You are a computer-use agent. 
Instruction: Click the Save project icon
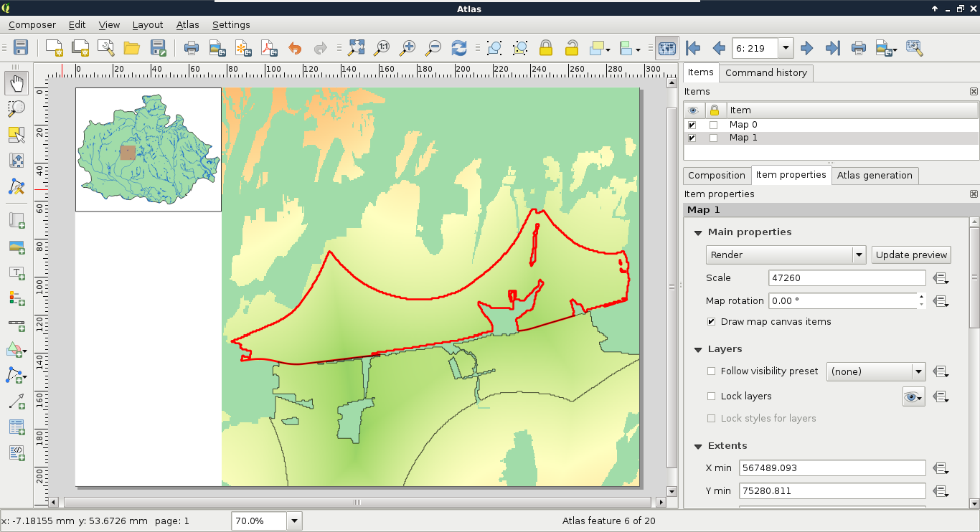coord(21,48)
